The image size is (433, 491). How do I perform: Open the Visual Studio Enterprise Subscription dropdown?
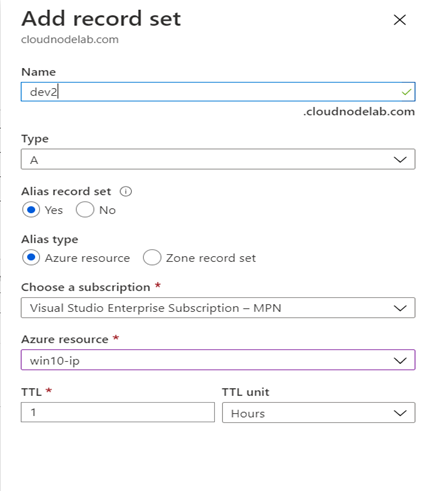218,308
